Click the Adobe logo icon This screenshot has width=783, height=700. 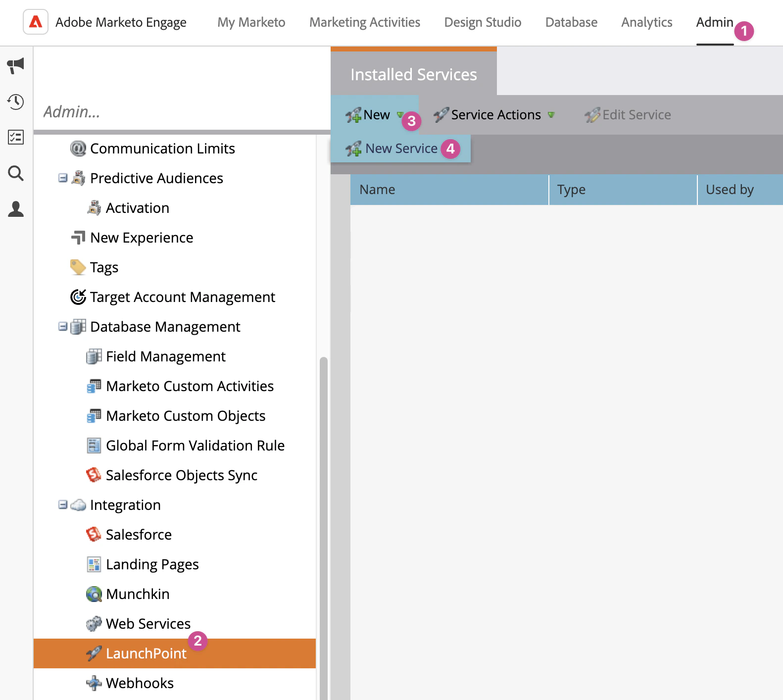pos(36,22)
